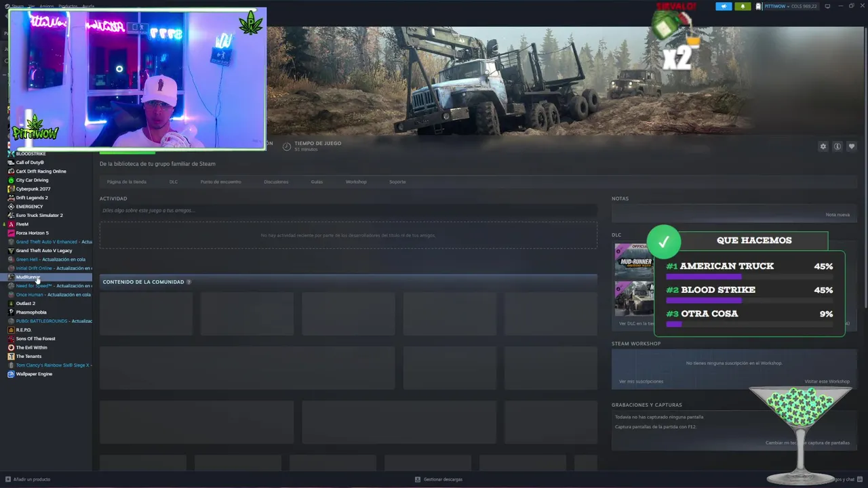Click the Nota nueva button

[837, 215]
